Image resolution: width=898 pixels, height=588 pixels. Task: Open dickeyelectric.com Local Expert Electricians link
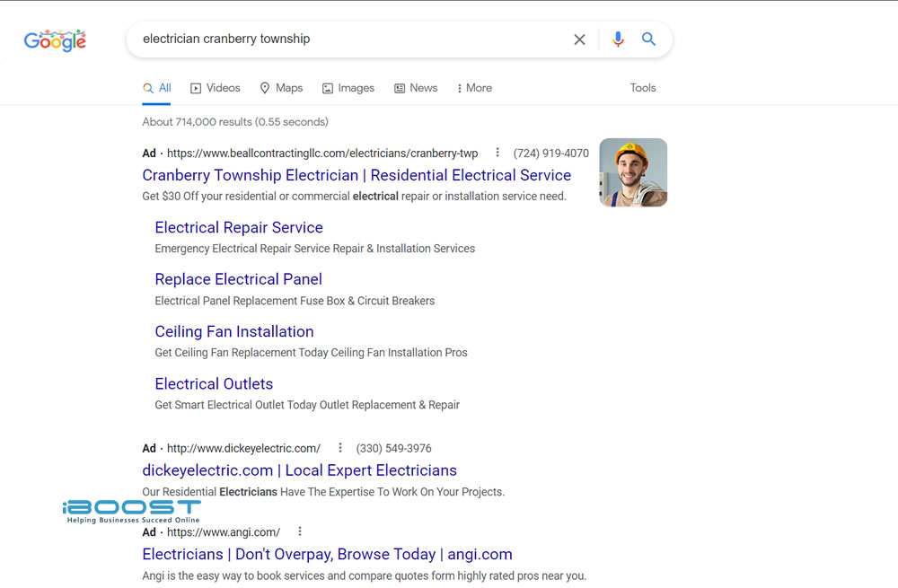click(x=299, y=470)
